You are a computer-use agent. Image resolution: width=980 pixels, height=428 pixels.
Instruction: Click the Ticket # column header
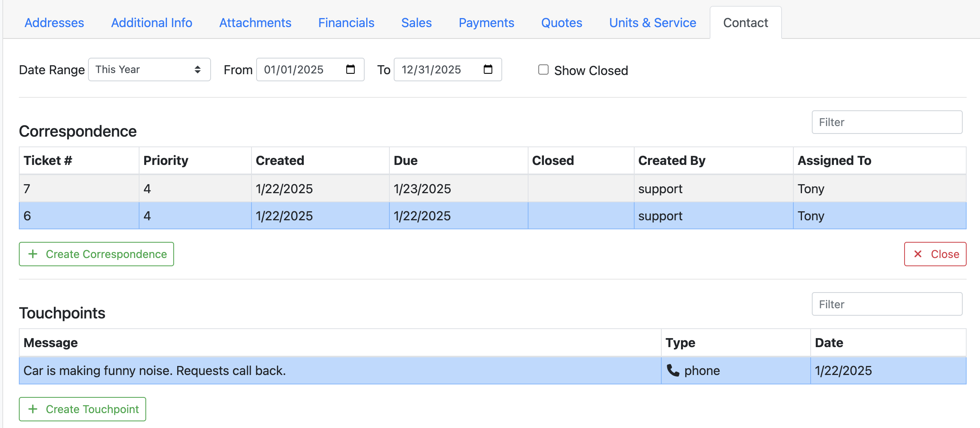pos(48,160)
